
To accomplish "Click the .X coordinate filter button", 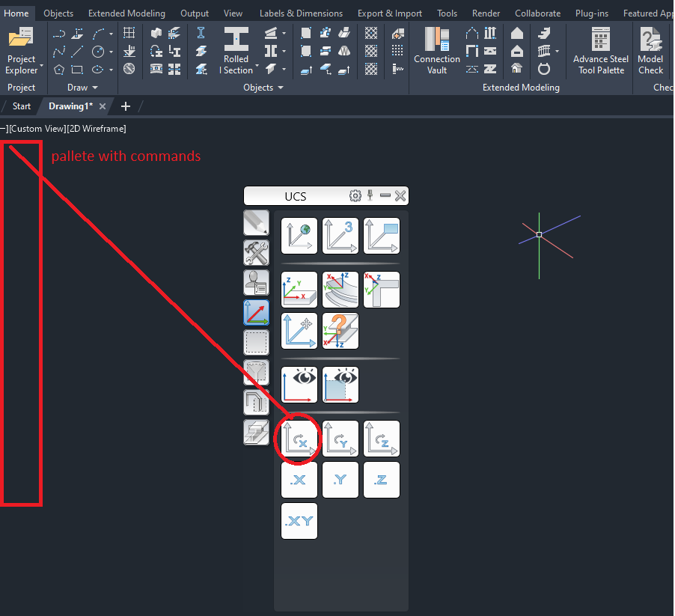I will pos(299,479).
